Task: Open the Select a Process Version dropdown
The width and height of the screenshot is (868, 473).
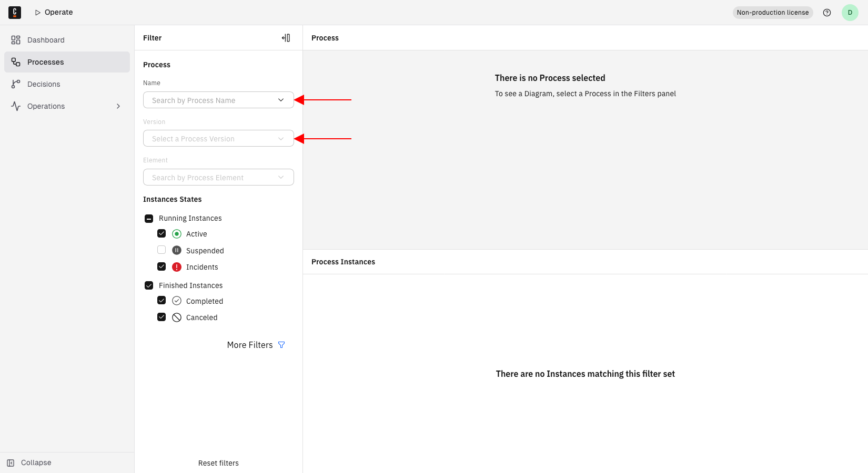Action: [218, 138]
